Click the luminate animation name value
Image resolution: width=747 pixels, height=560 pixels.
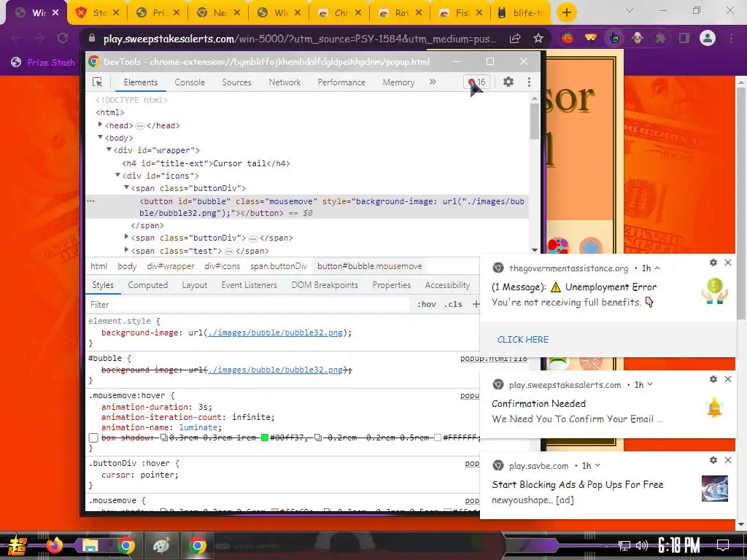pyautogui.click(x=198, y=427)
